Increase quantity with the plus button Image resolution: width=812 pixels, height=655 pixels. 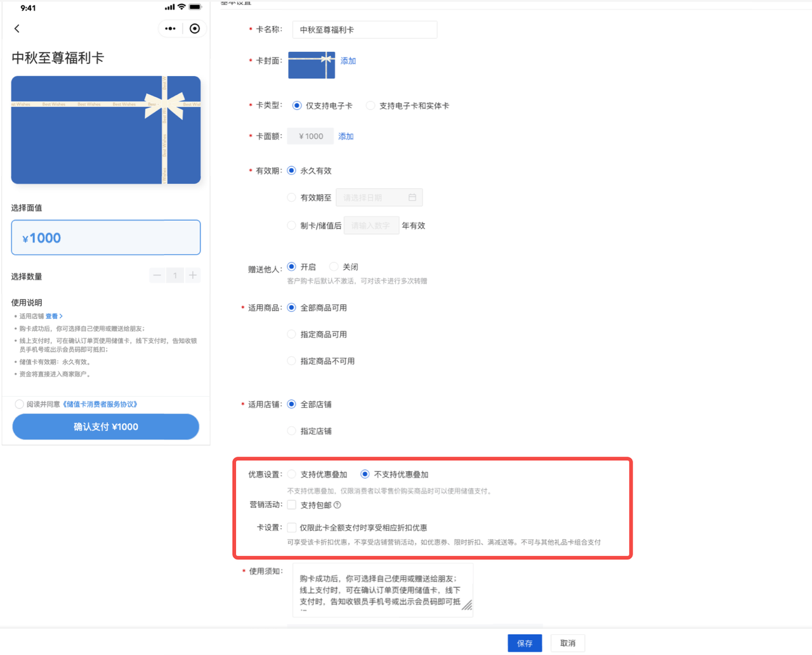pos(193,275)
